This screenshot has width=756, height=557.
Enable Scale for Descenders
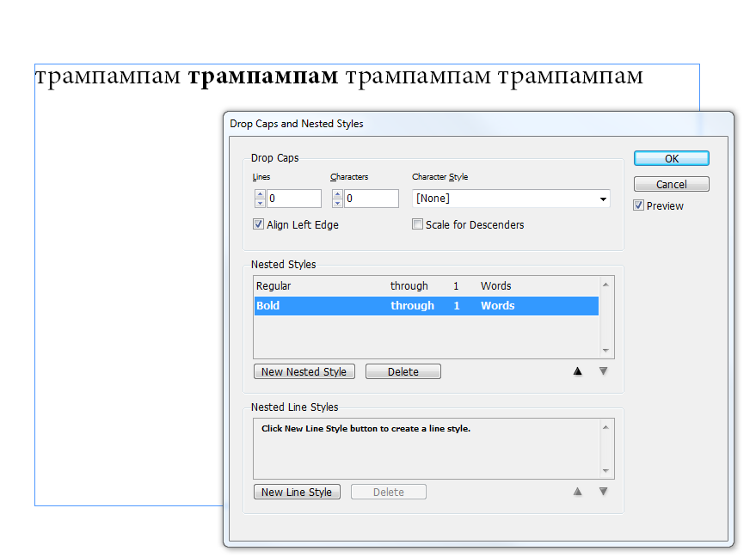tap(417, 224)
